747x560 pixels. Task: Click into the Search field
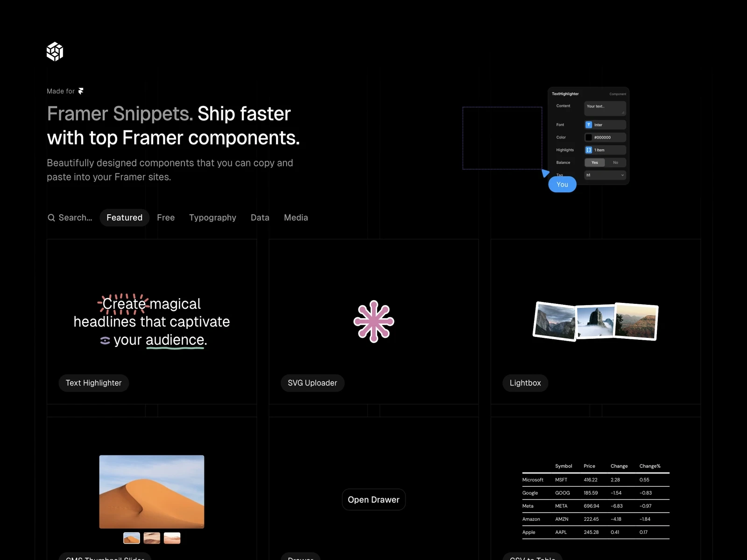[70, 217]
